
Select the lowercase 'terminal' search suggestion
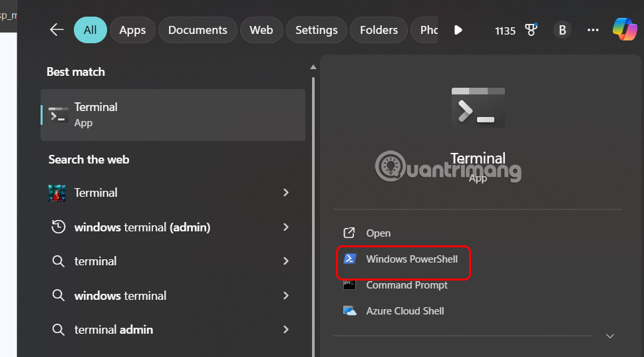95,261
